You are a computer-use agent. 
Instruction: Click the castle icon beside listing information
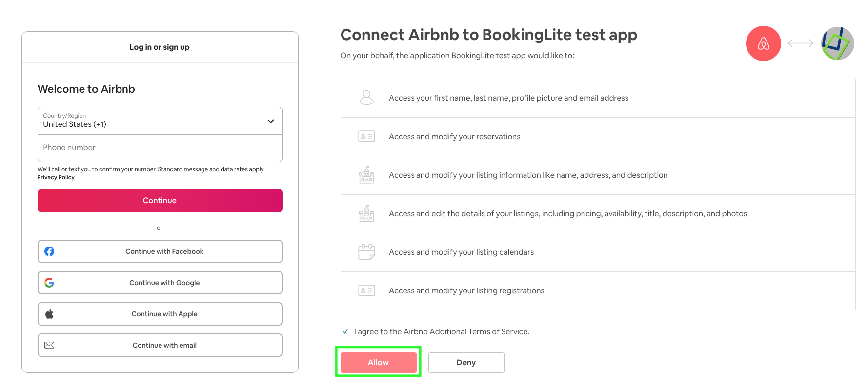tap(366, 175)
